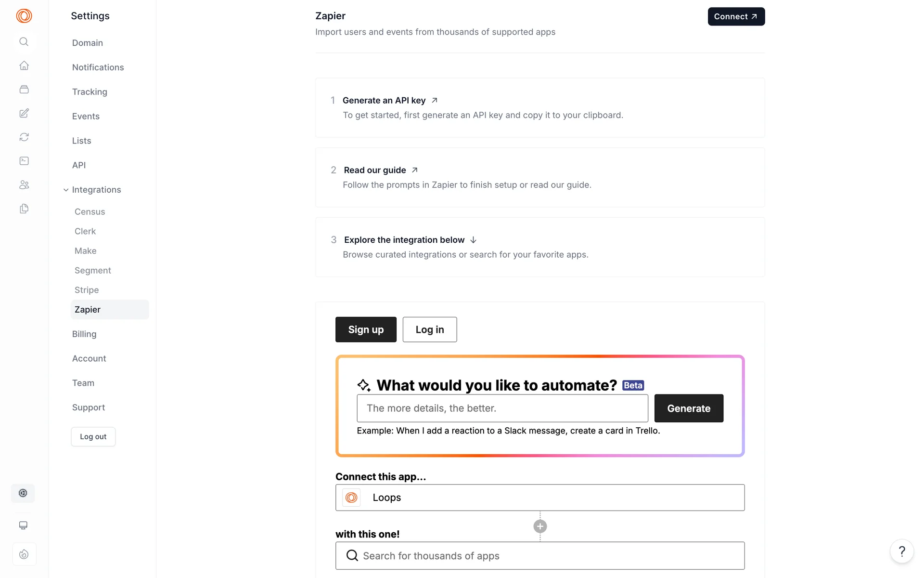
Task: Open the help question mark button
Action: pos(902,552)
